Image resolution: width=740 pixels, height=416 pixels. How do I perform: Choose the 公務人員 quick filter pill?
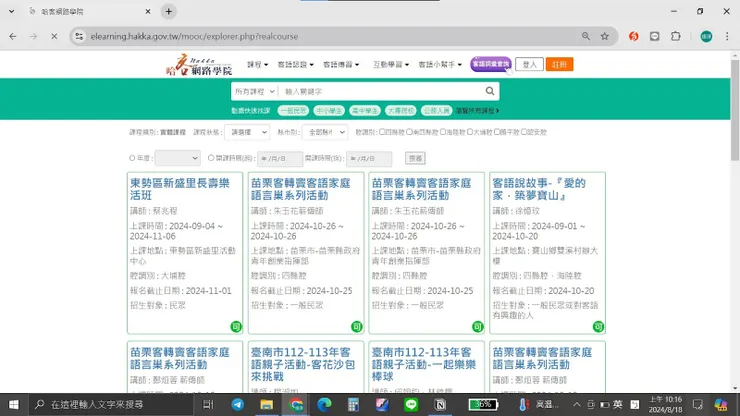[437, 110]
